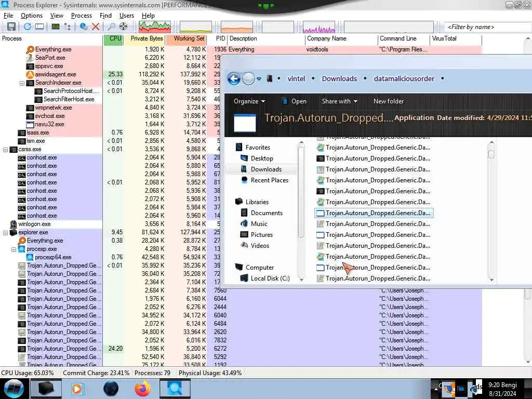Click the vintel breadcrumb
This screenshot has width=532, height=399.
(296, 79)
